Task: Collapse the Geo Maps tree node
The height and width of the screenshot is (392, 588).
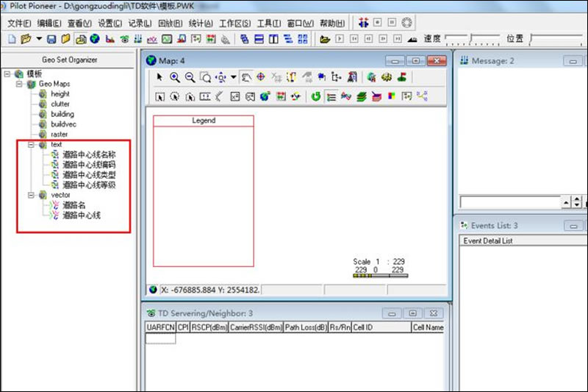Action: click(20, 84)
